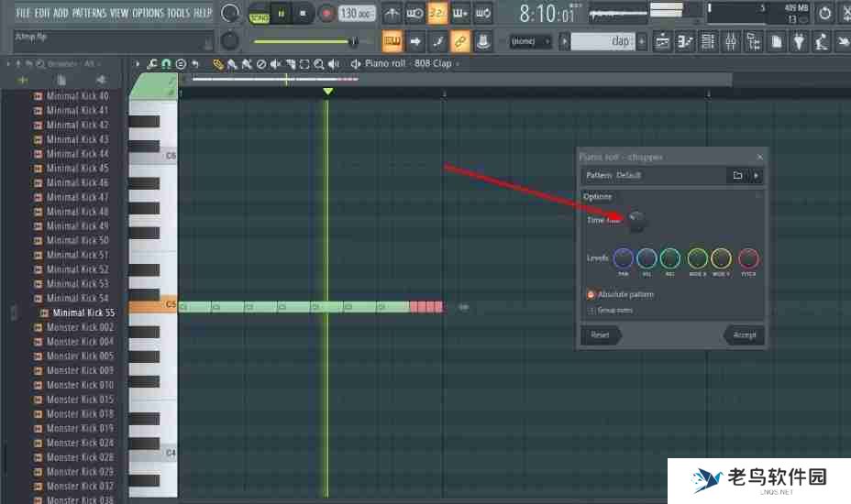Image resolution: width=851 pixels, height=504 pixels.
Task: Select Minimal Kick 55 in browser
Action: 83,312
